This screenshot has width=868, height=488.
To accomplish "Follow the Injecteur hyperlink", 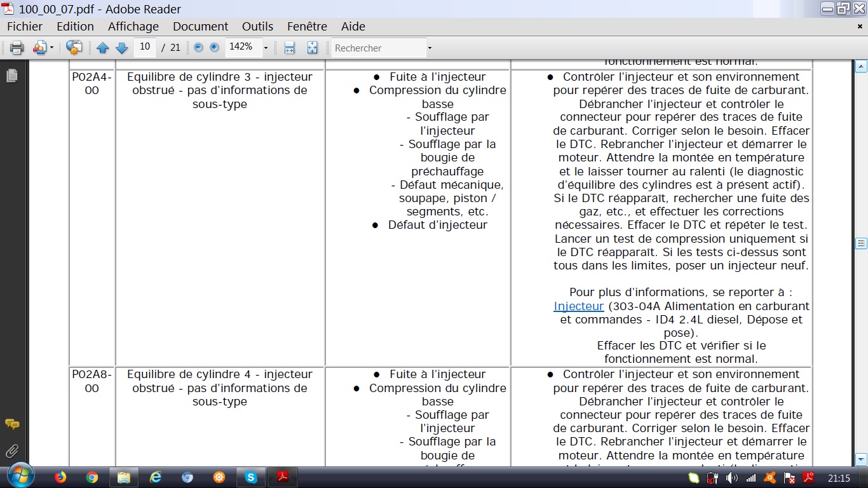I will (x=579, y=306).
